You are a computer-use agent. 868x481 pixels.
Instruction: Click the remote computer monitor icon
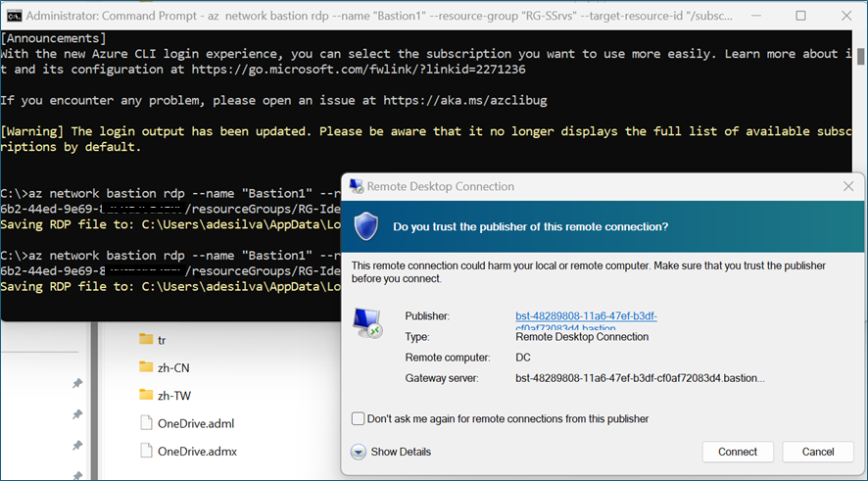(367, 322)
